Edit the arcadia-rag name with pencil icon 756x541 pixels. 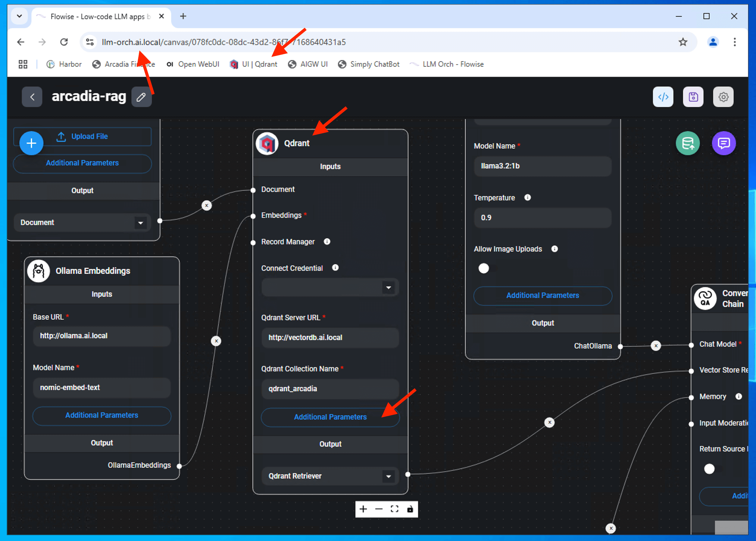pos(141,97)
